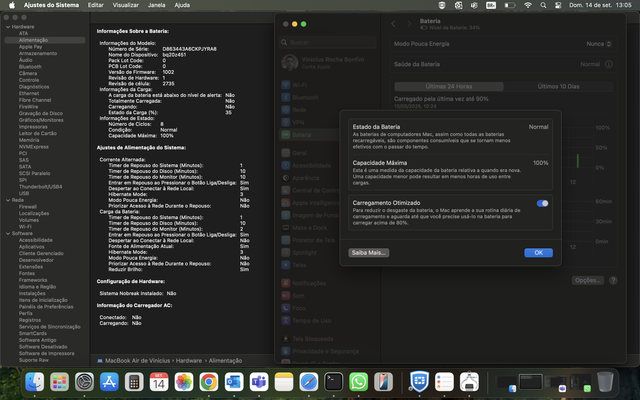Select Firewall under Rede in System Information
This screenshot has width=640, height=400.
click(x=28, y=207)
